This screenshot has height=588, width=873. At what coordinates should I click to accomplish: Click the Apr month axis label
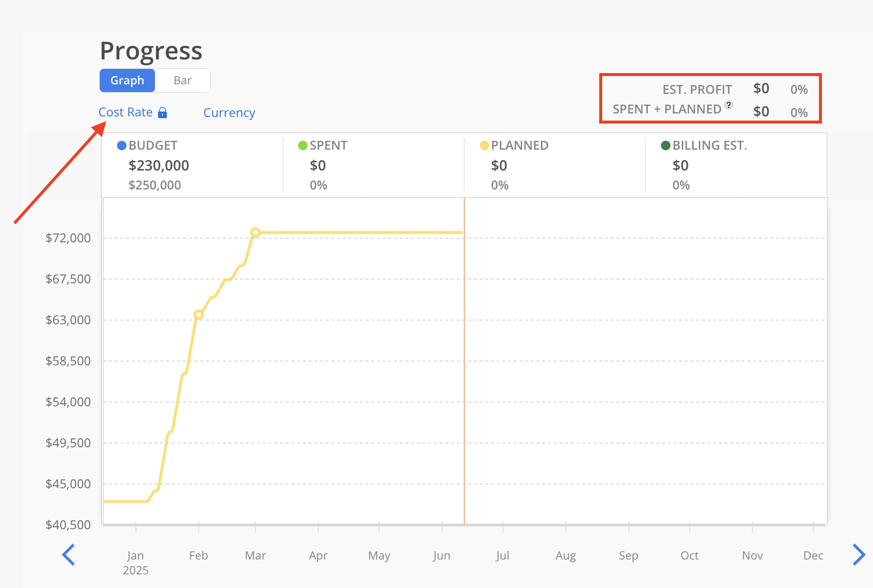[318, 555]
